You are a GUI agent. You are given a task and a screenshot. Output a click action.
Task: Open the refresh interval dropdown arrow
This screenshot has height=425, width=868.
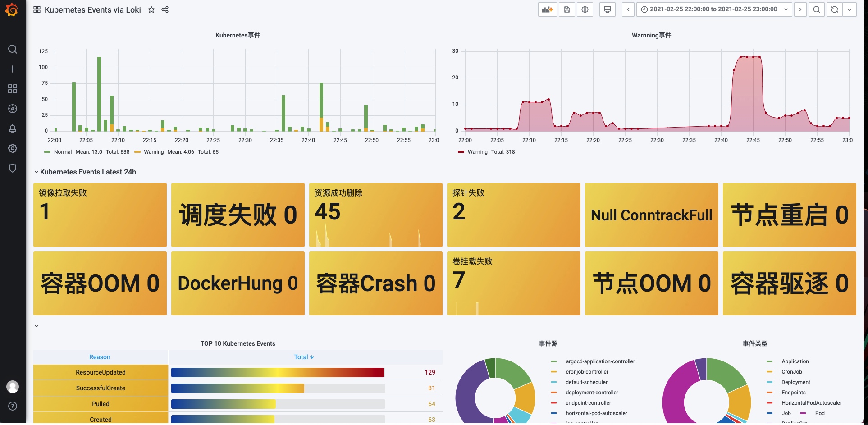coord(850,9)
